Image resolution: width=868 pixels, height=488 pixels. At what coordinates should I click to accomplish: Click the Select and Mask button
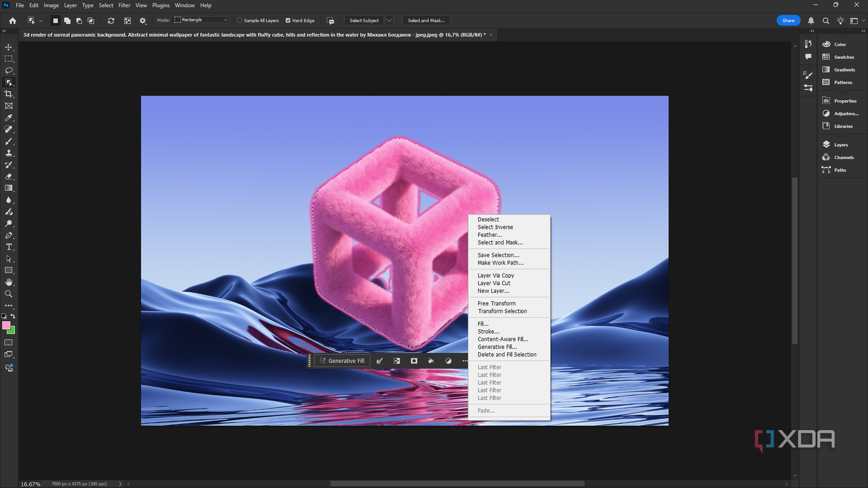[426, 21]
